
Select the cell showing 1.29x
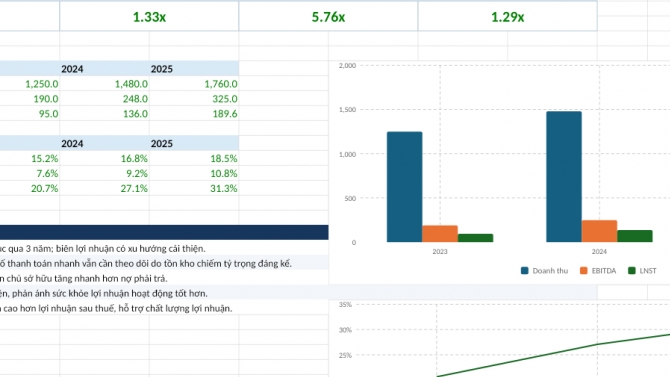tap(507, 17)
